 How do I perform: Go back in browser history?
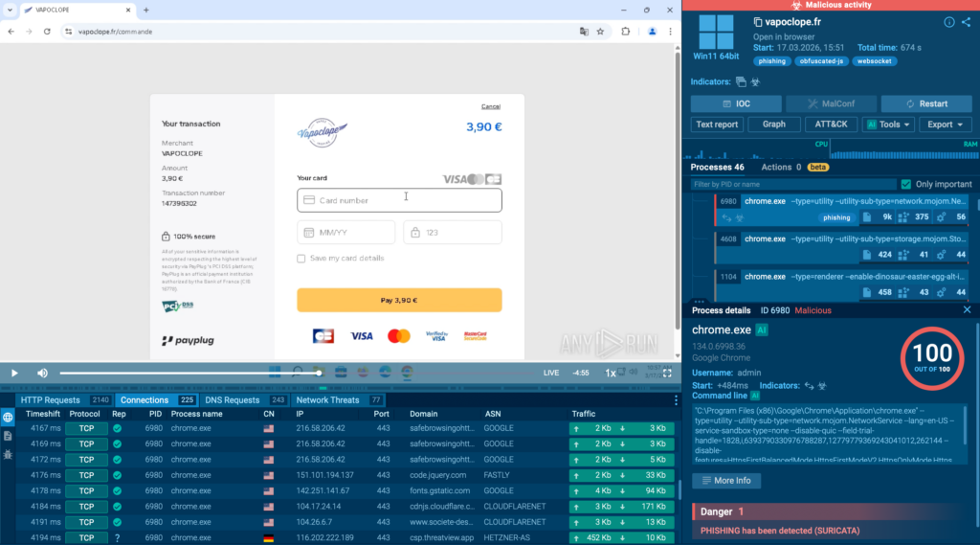click(x=11, y=32)
